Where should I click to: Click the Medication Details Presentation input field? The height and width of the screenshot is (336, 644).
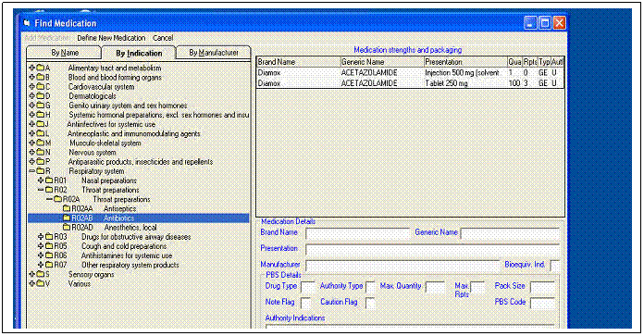point(433,249)
